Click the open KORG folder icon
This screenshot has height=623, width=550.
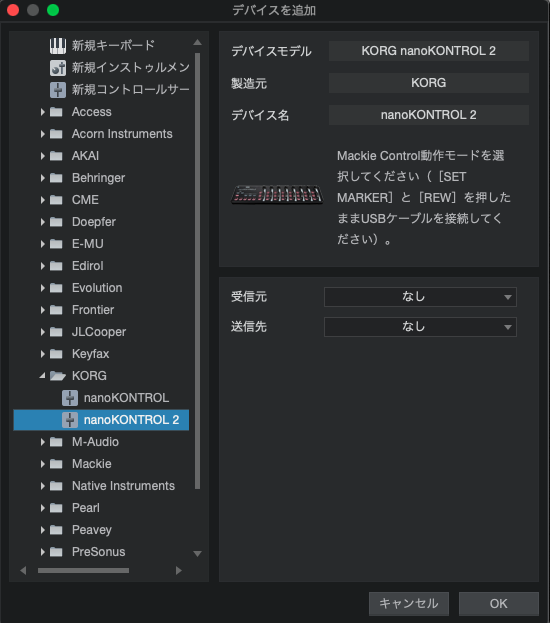(x=58, y=376)
